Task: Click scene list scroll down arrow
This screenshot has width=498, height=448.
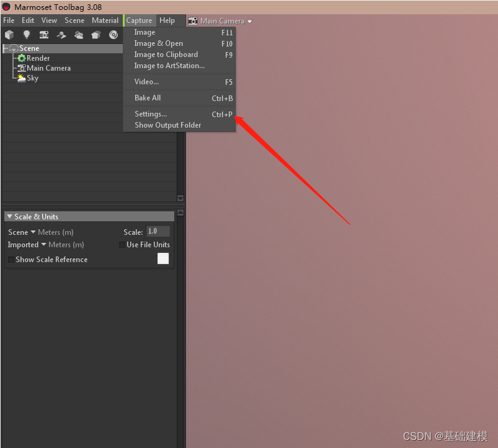Action: click(180, 198)
